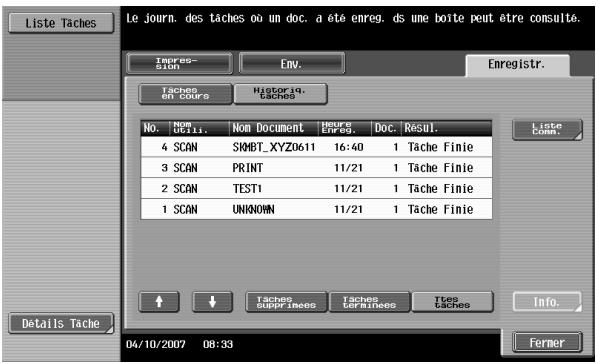
Task: Open the Liste Comm. list
Action: (547, 130)
